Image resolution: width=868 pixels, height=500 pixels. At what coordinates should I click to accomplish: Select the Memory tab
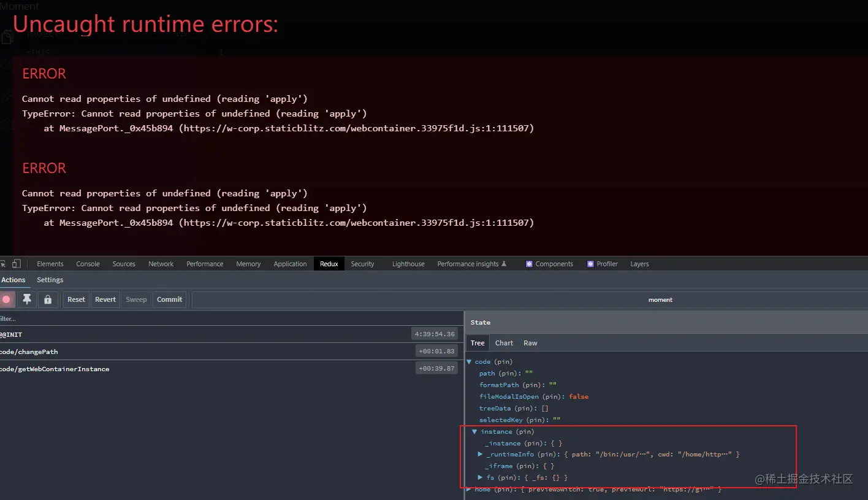[248, 264]
